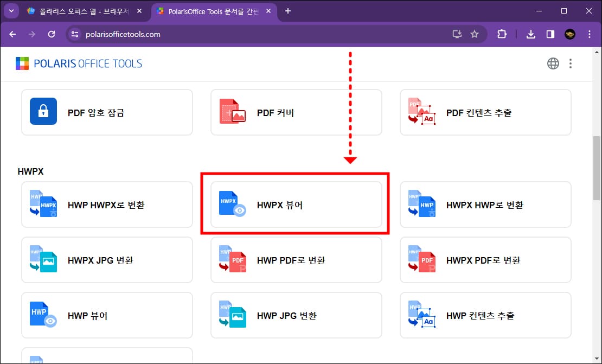602x364 pixels.
Task: Go back with the browser back arrow
Action: click(x=12, y=34)
